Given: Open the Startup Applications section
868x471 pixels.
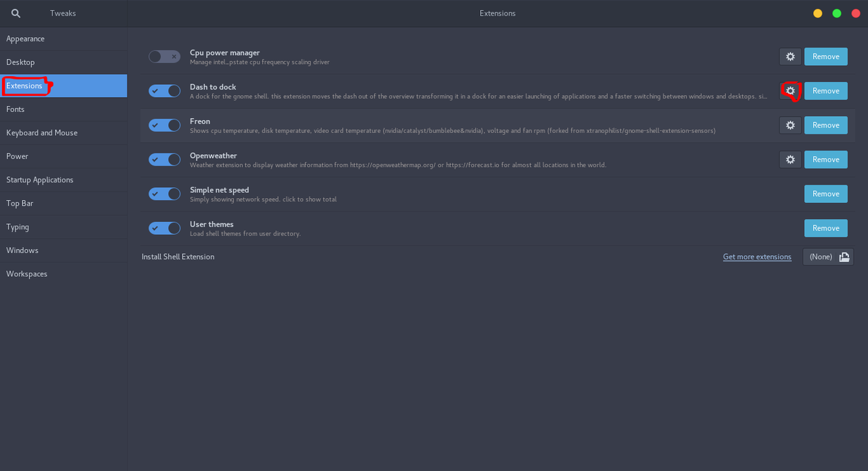Looking at the screenshot, I should 40,180.
